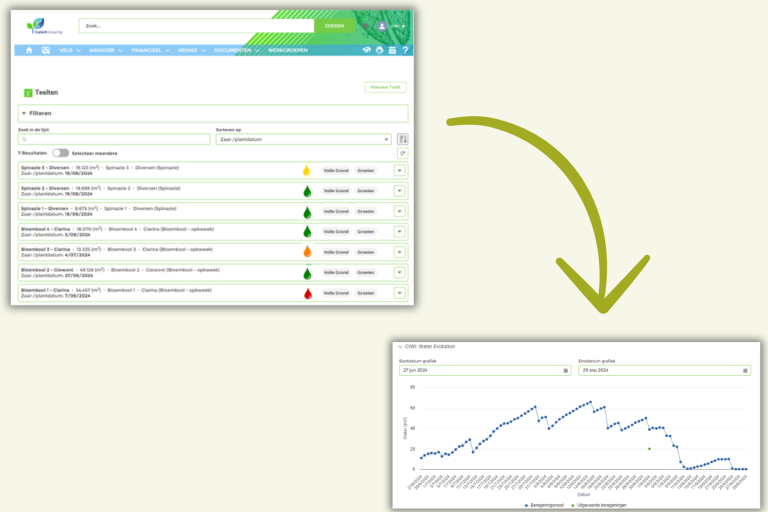Open the map icon beside home
The height and width of the screenshot is (512, 768).
(46, 50)
